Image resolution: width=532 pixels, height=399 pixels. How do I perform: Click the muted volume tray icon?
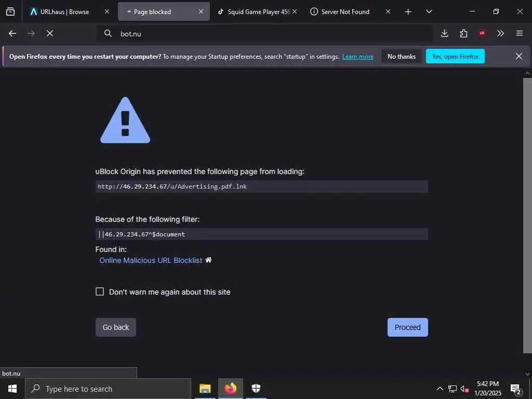[465, 389]
